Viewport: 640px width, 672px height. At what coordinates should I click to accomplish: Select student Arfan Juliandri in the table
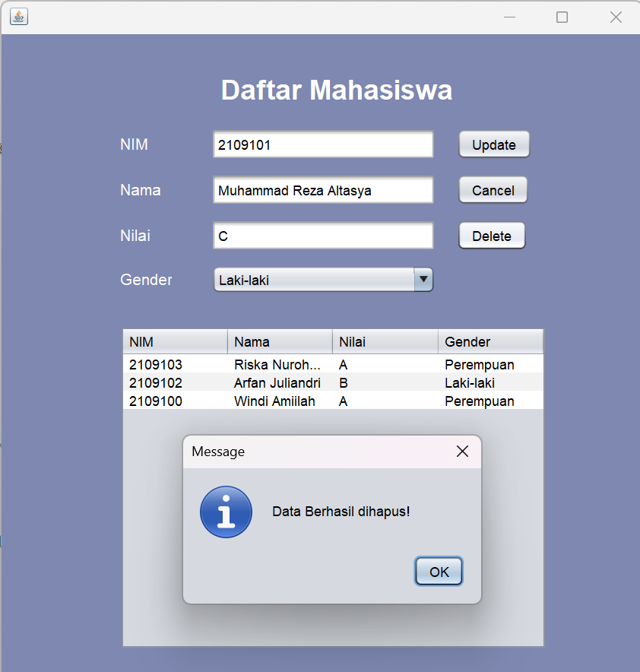click(x=304, y=383)
